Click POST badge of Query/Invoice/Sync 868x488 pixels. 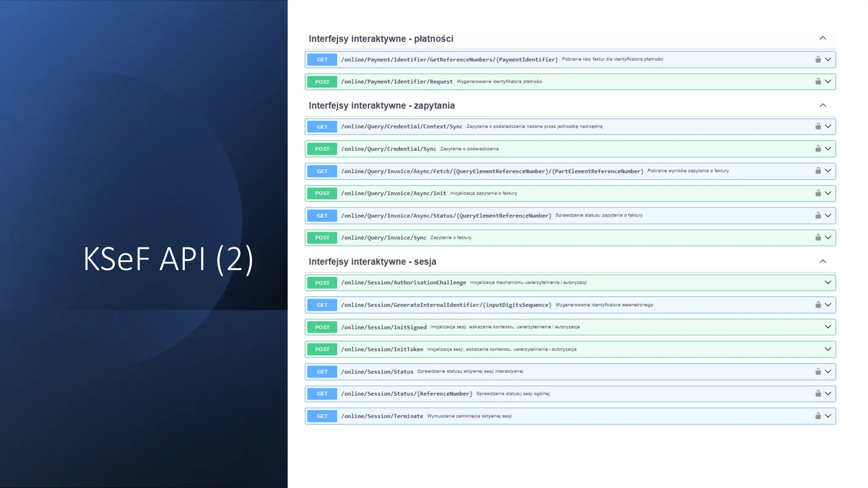pyautogui.click(x=322, y=238)
